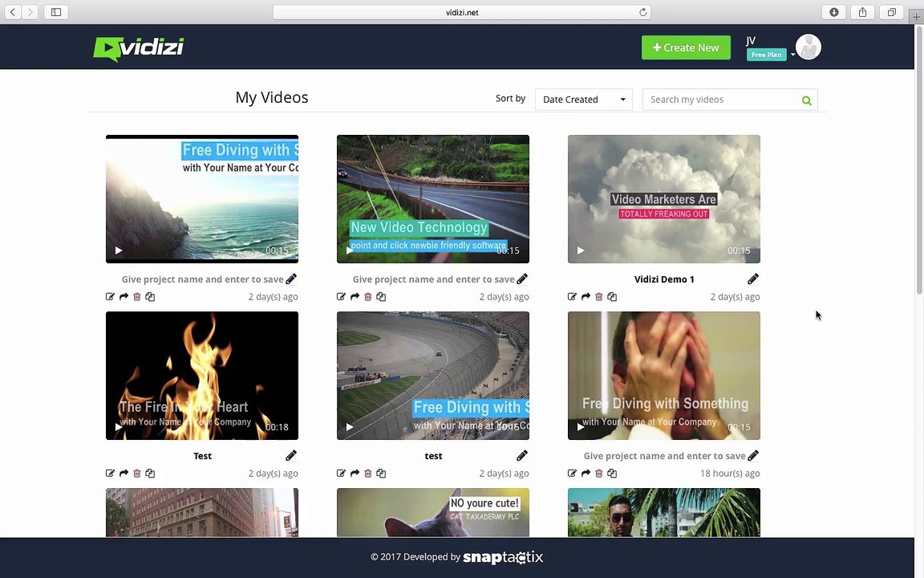
Task: Open the Date Created sort dropdown
Action: click(583, 100)
